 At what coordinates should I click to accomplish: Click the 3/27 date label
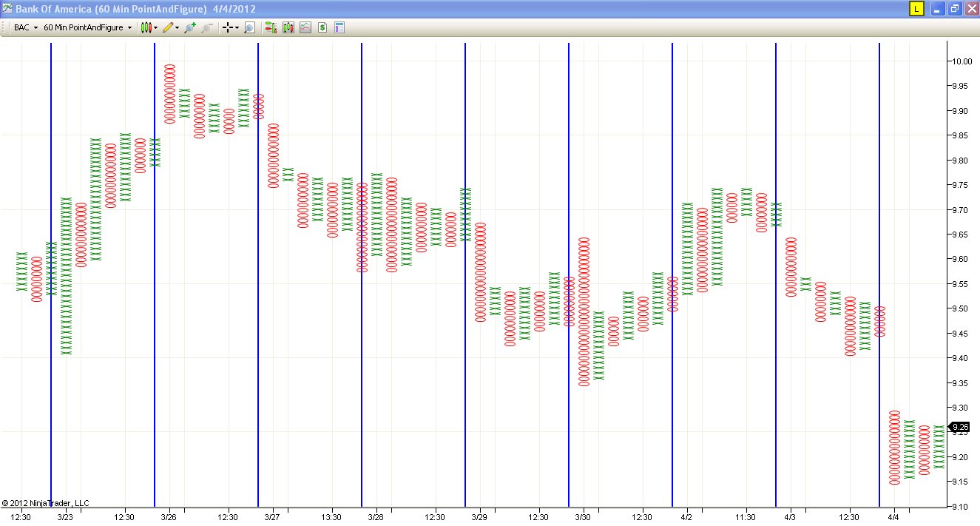pyautogui.click(x=272, y=517)
